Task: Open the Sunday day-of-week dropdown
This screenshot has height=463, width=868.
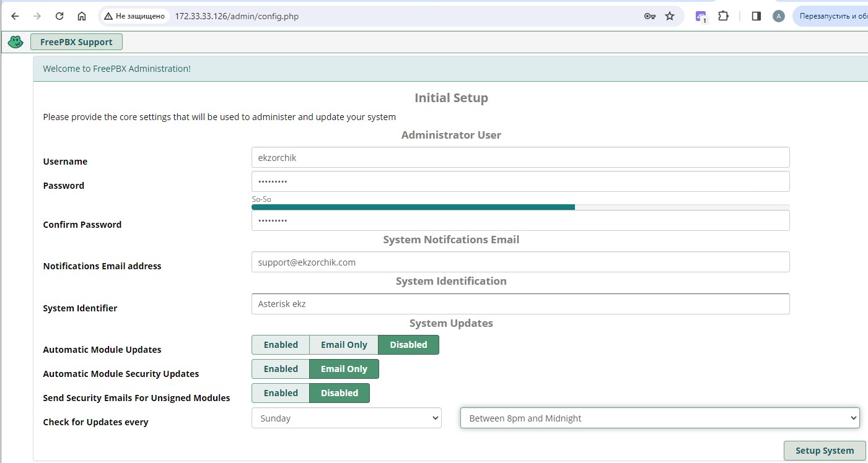Action: click(346, 418)
